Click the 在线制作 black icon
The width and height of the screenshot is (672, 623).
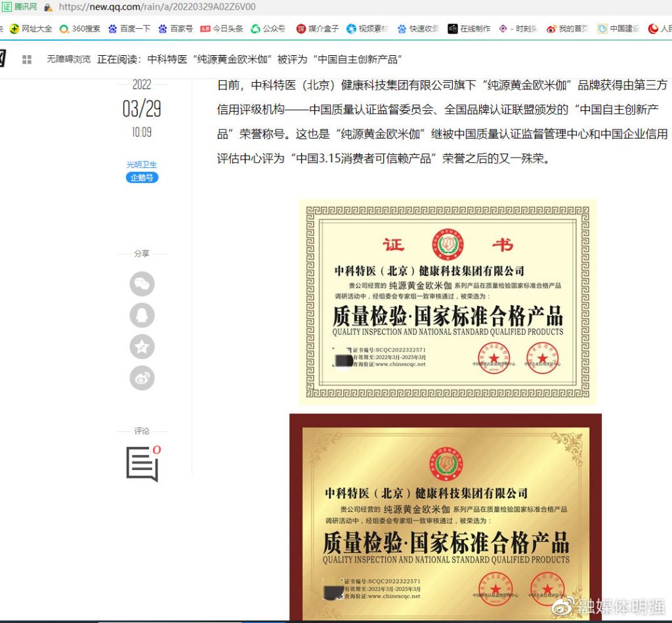(453, 29)
